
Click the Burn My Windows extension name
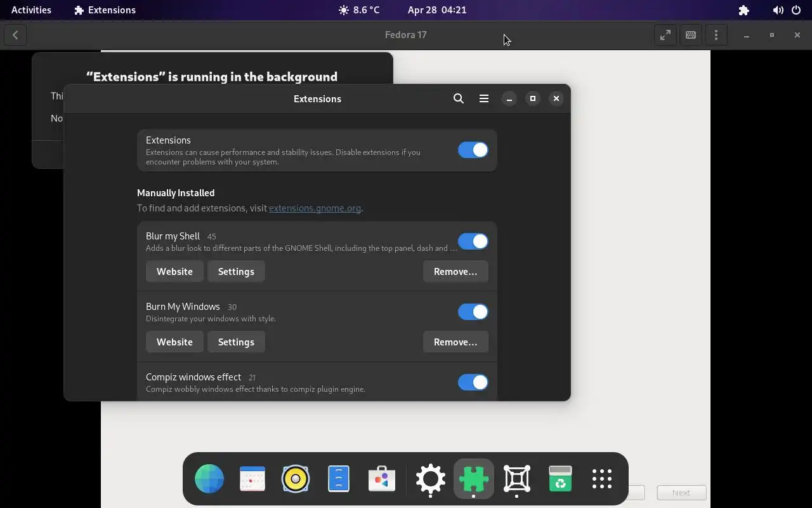tap(183, 307)
